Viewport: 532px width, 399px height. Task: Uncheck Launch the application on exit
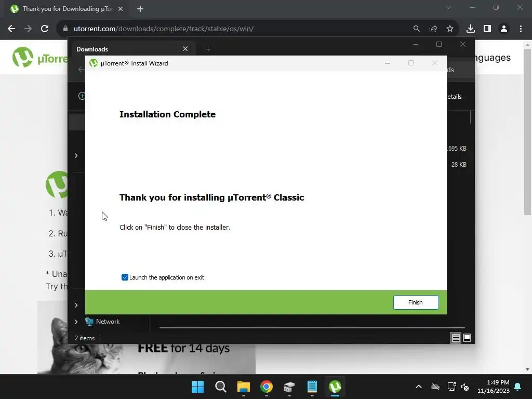click(125, 277)
